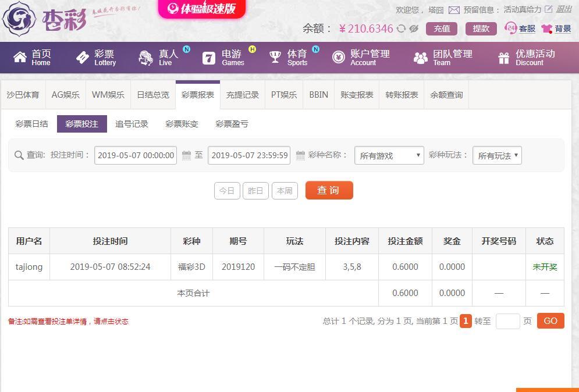Click the Team people icon

click(421, 58)
